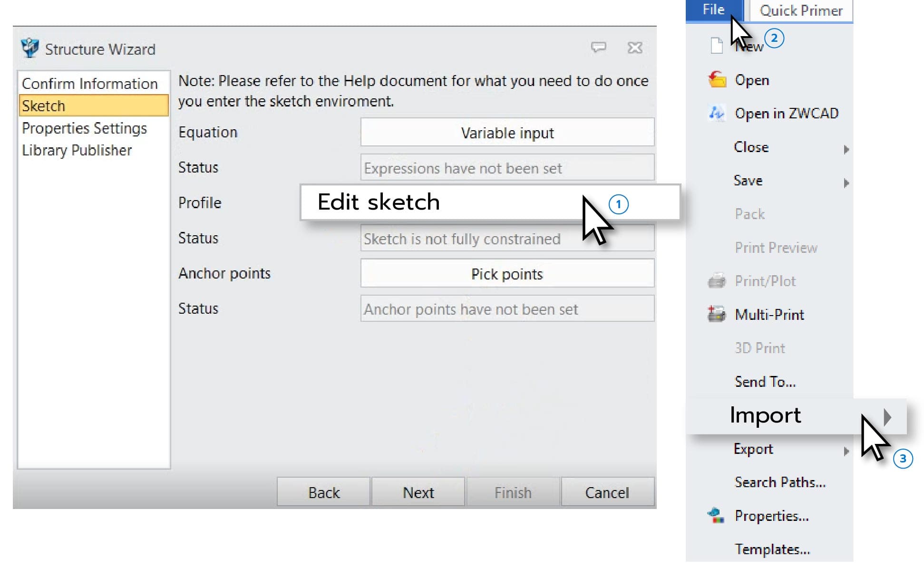Viewport: 924px width, 567px height.
Task: Open the File menu tab
Action: tap(713, 10)
